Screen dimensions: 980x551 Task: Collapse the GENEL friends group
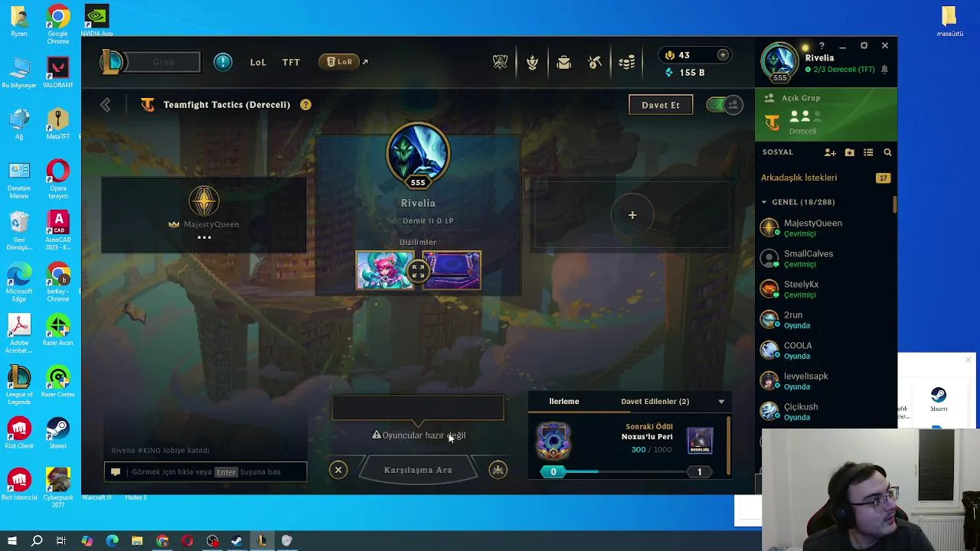click(764, 202)
